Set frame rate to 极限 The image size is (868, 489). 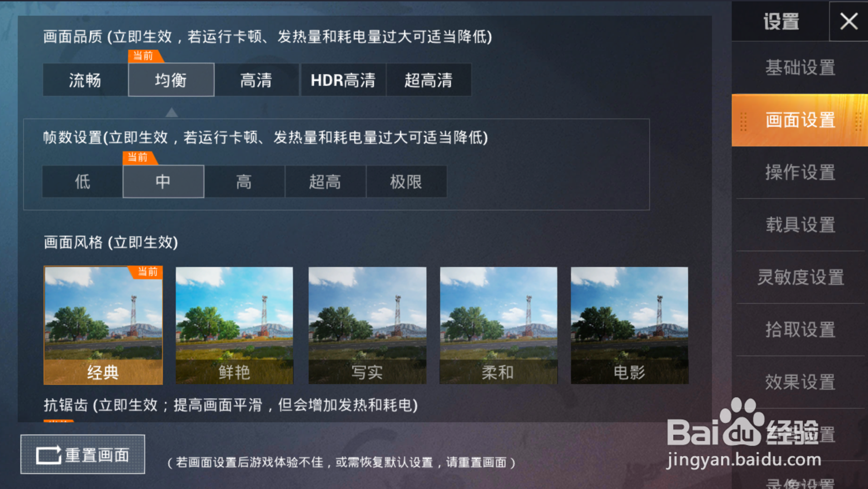[x=406, y=182]
